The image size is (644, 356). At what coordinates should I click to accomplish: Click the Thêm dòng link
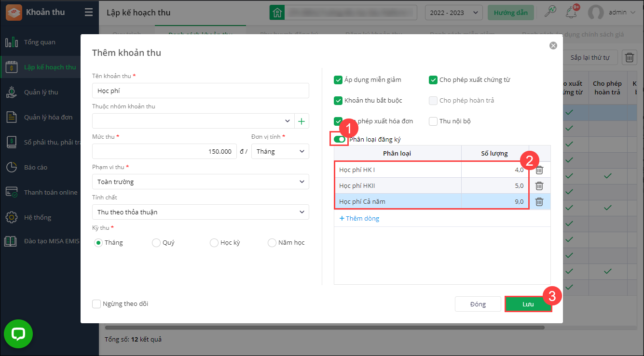[359, 219]
